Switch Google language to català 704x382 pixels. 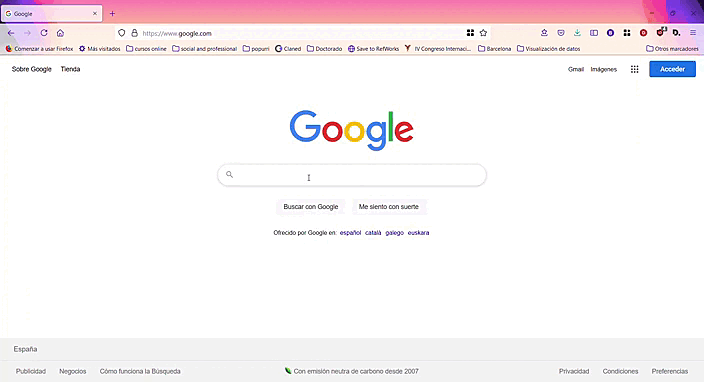coord(373,233)
